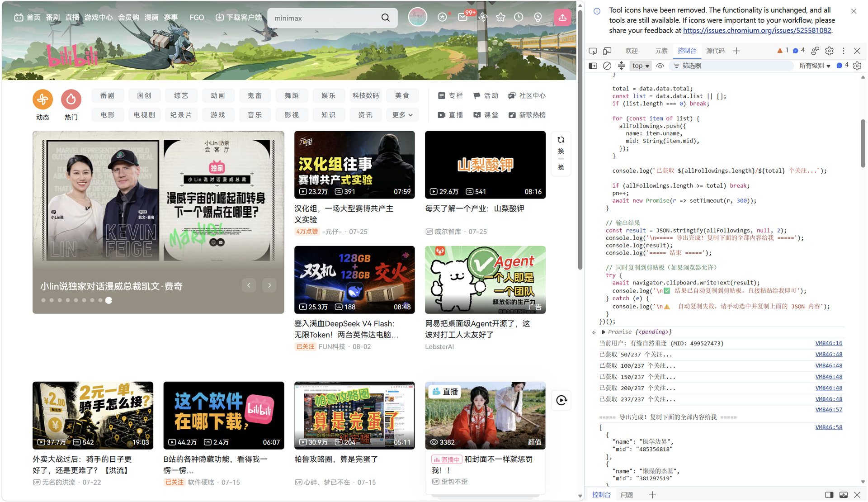Open source link VM846:16
The image size is (868, 502).
[829, 343]
